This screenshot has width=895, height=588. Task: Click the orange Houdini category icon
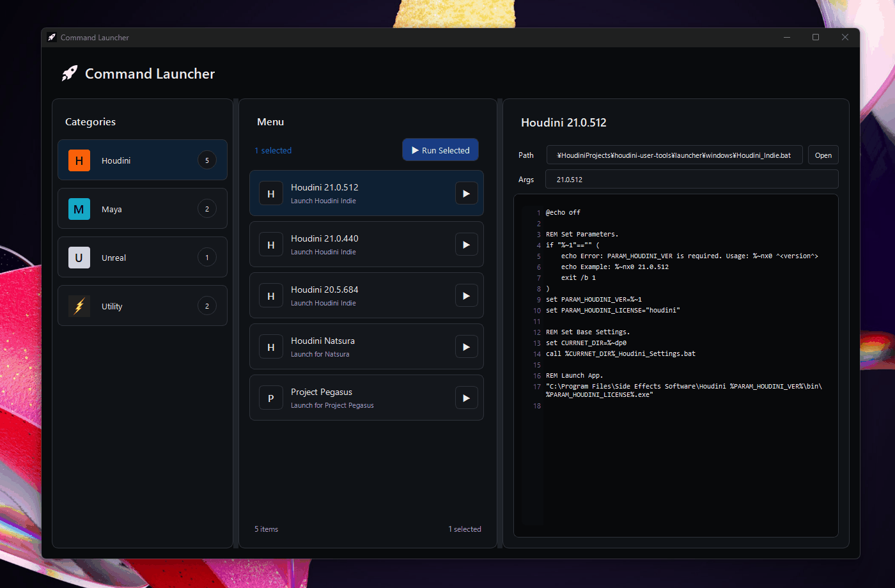[79, 160]
